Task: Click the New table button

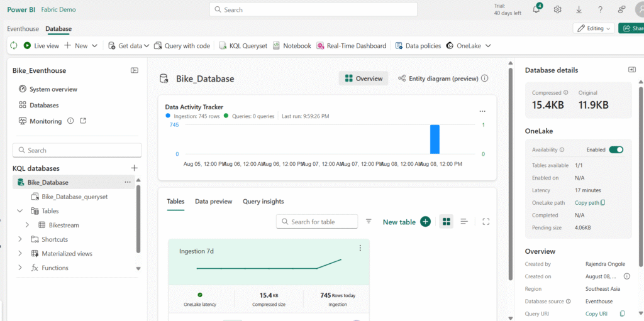Action: coord(407,222)
